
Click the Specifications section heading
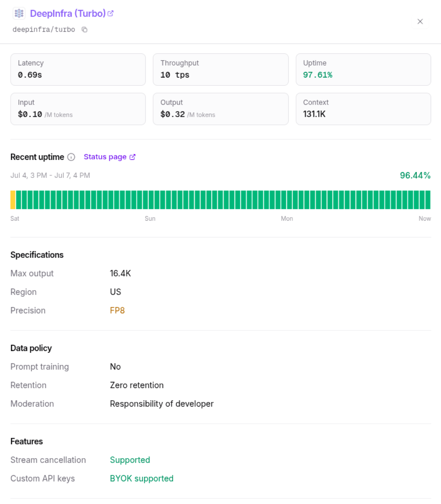point(37,255)
